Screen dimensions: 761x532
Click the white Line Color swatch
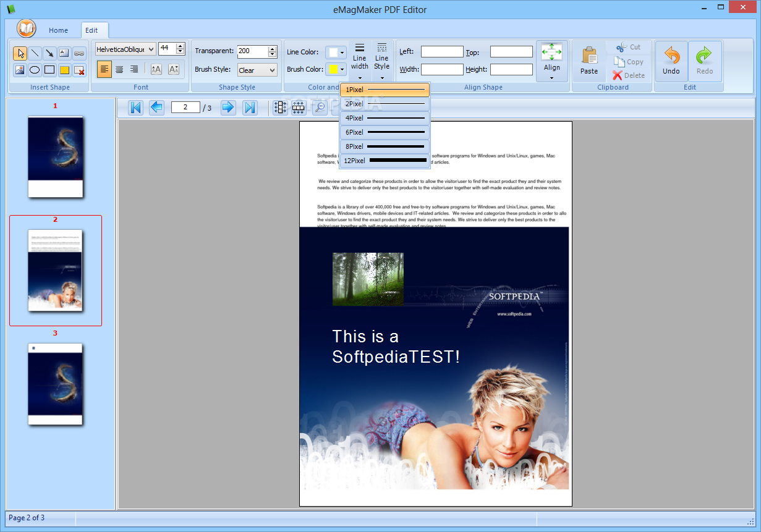pos(333,53)
